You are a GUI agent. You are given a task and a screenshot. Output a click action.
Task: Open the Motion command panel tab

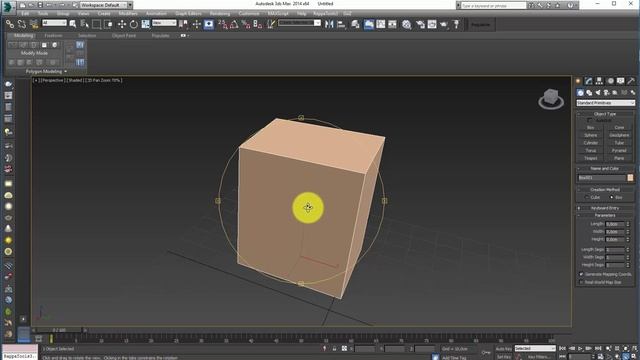(x=610, y=81)
